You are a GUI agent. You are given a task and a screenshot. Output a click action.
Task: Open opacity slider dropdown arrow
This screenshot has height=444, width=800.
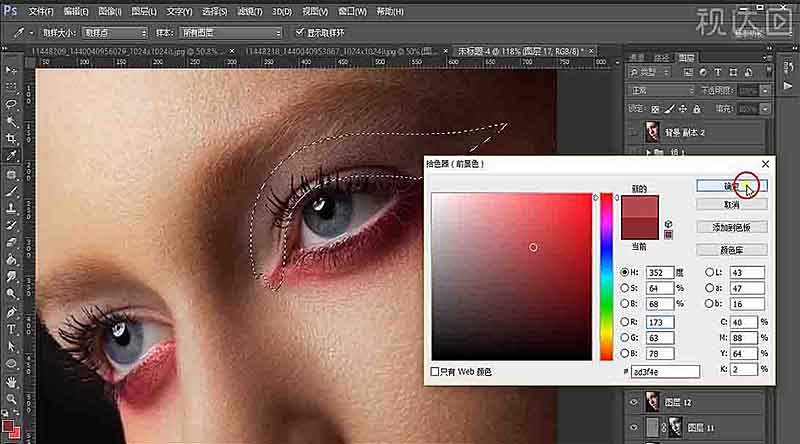click(764, 91)
